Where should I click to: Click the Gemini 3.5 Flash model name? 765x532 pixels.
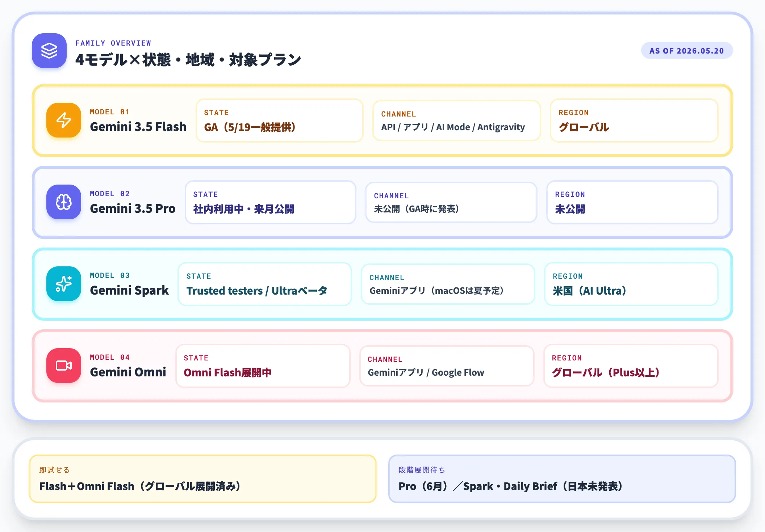pyautogui.click(x=138, y=127)
